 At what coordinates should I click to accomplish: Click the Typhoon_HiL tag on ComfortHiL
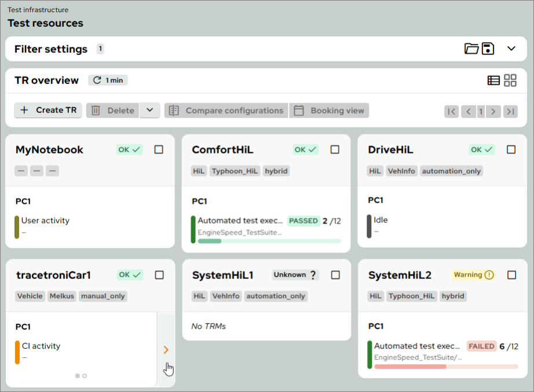click(x=235, y=171)
